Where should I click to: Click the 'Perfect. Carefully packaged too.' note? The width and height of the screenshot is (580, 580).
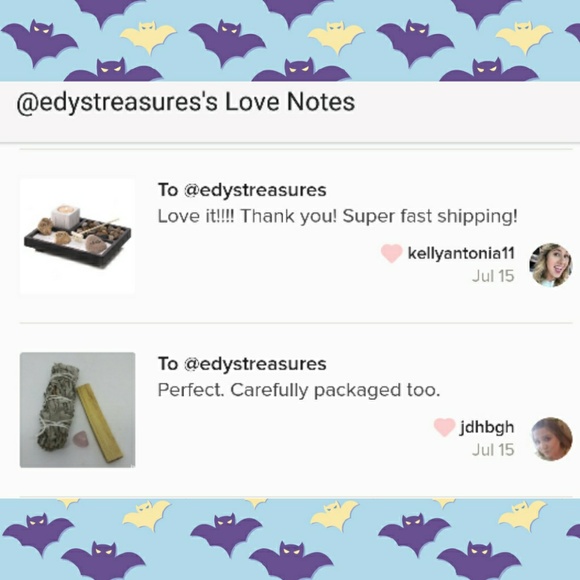click(299, 390)
